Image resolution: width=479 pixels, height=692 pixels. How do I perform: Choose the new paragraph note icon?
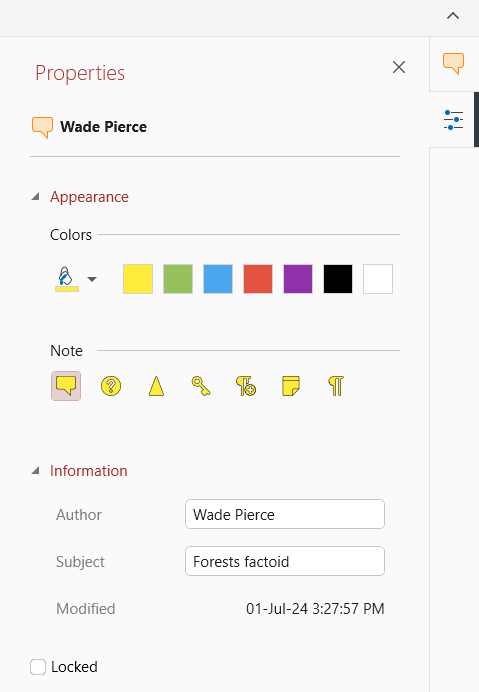(246, 386)
